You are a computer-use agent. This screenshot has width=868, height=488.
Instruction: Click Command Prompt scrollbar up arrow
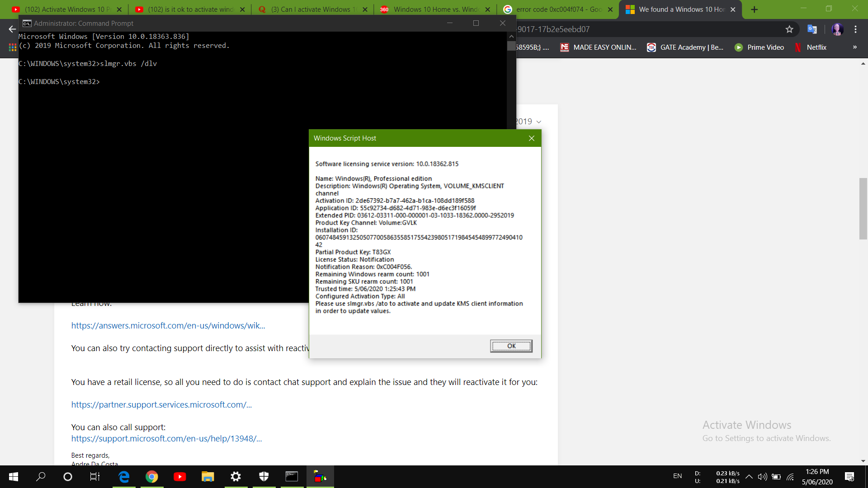click(511, 36)
